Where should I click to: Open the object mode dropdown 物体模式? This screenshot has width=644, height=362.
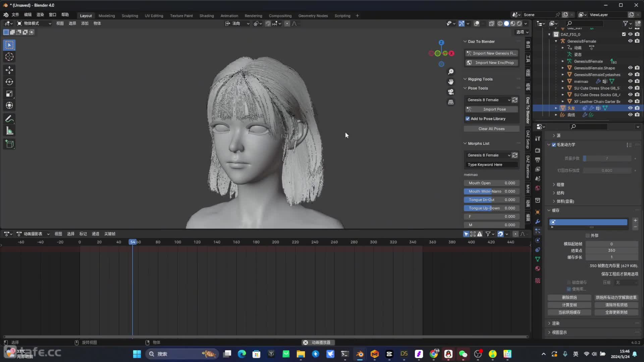(x=34, y=23)
